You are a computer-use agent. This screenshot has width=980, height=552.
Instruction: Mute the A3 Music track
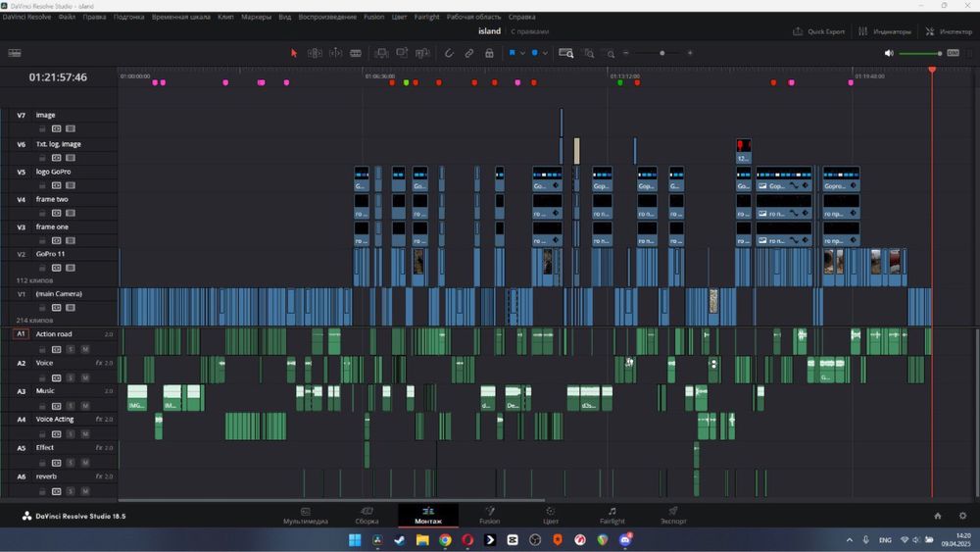(x=85, y=406)
